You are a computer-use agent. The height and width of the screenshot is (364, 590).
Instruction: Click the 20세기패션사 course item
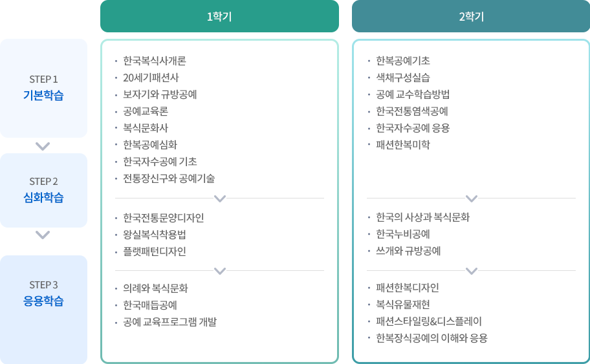(151, 78)
